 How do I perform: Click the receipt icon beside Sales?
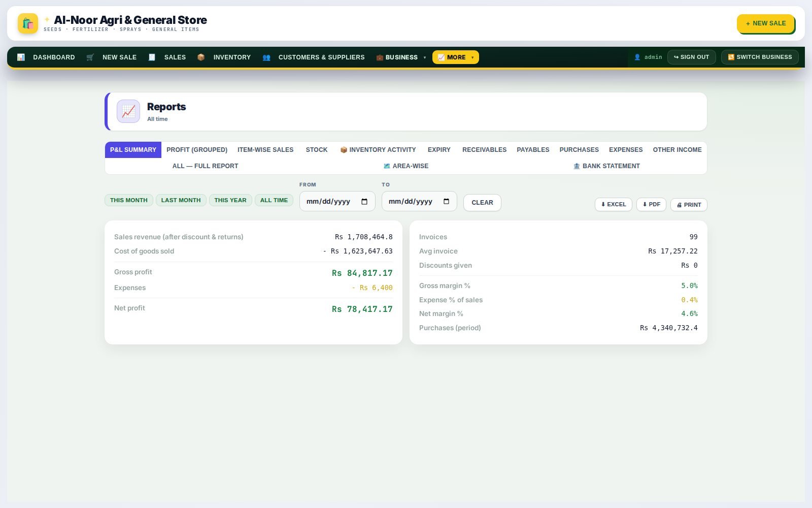pyautogui.click(x=152, y=57)
